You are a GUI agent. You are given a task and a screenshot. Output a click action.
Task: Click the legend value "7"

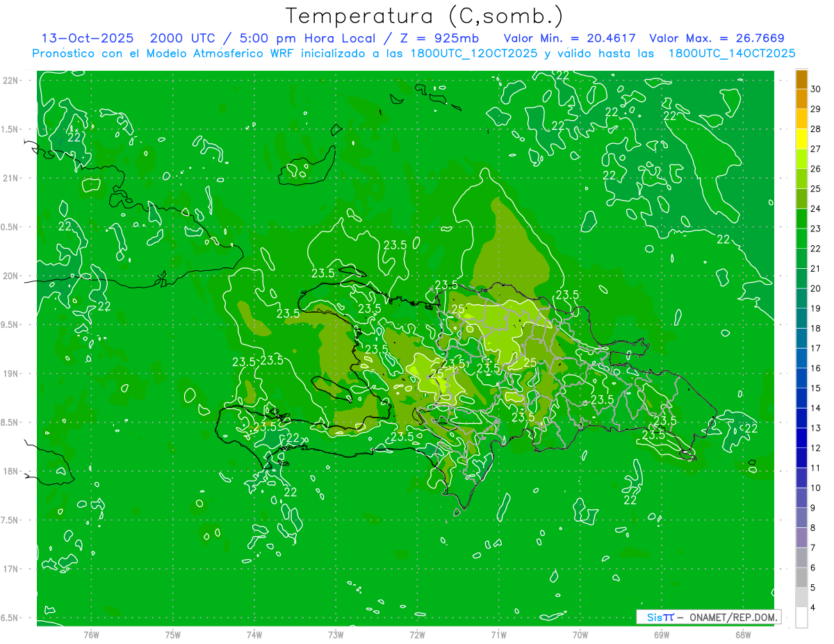[812, 547]
